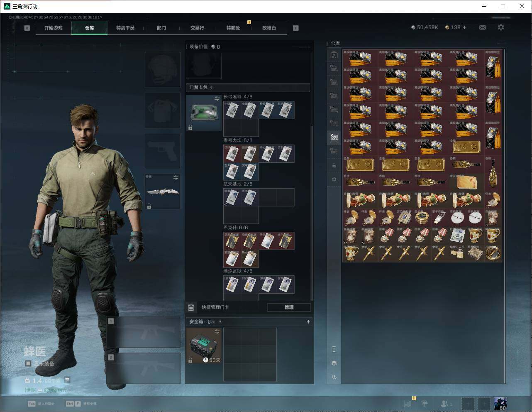Select the empty helmet equipment slot

pyautogui.click(x=162, y=69)
